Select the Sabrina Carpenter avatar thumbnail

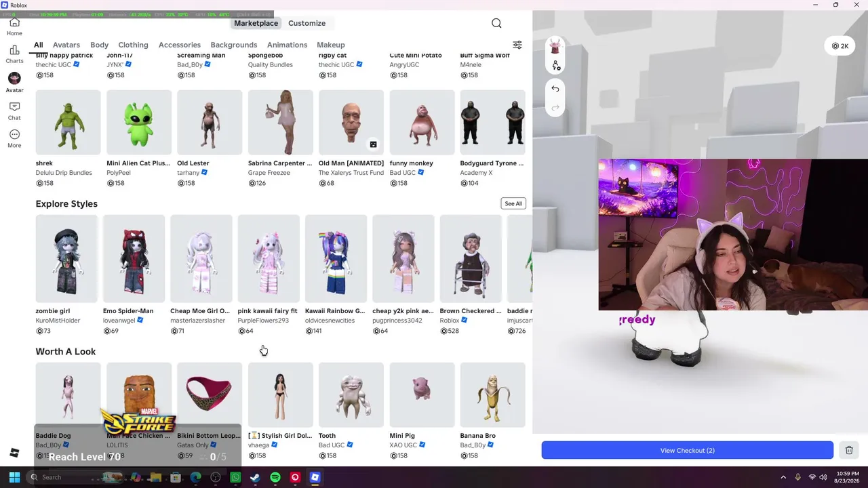pos(280,122)
